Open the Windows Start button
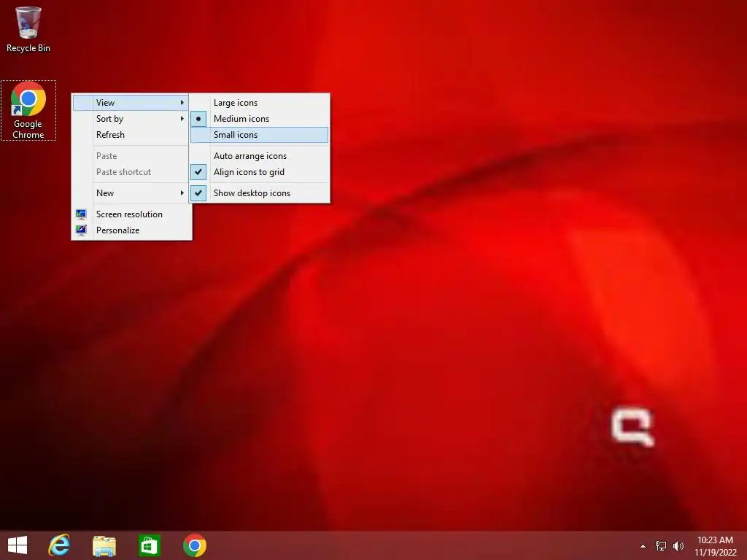The image size is (747, 560). pyautogui.click(x=18, y=545)
